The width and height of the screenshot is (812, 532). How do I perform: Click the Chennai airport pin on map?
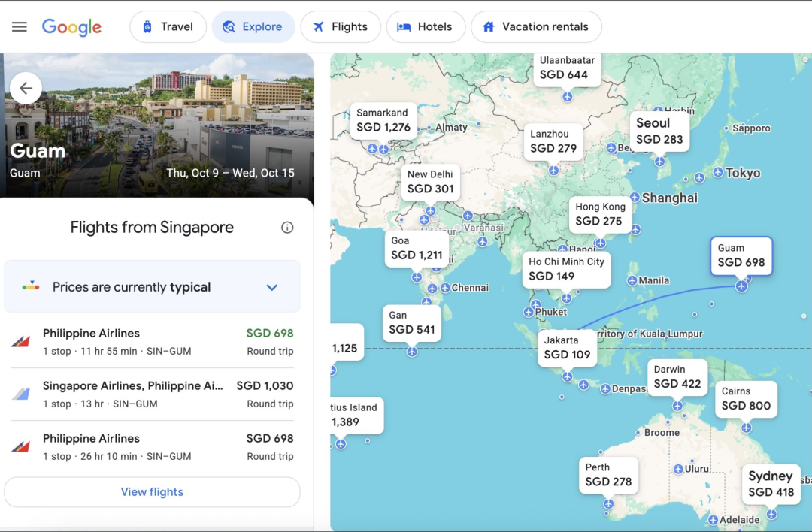(445, 288)
